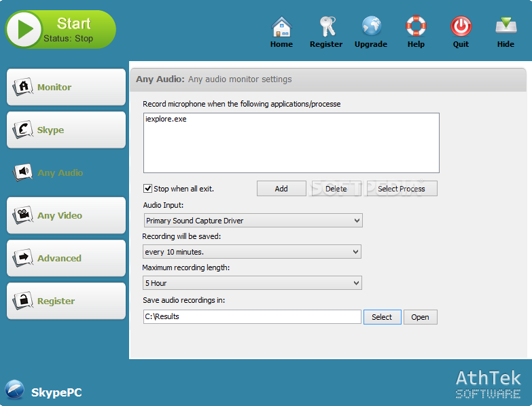Click the red Quit power icon
Viewport: 532px width, 406px height.
[x=461, y=26]
